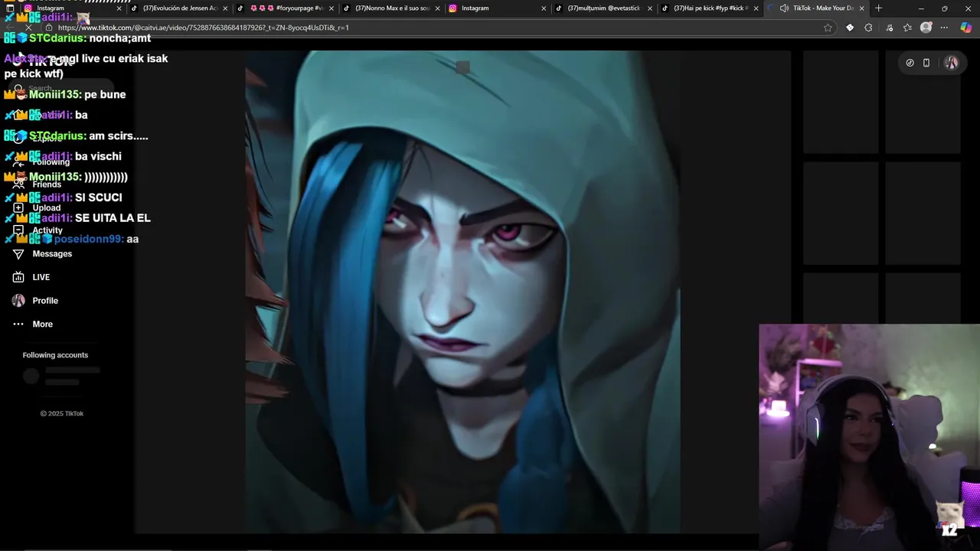This screenshot has height=551, width=980.
Task: Switch to the Evolución de Jensen tab
Action: (181, 8)
